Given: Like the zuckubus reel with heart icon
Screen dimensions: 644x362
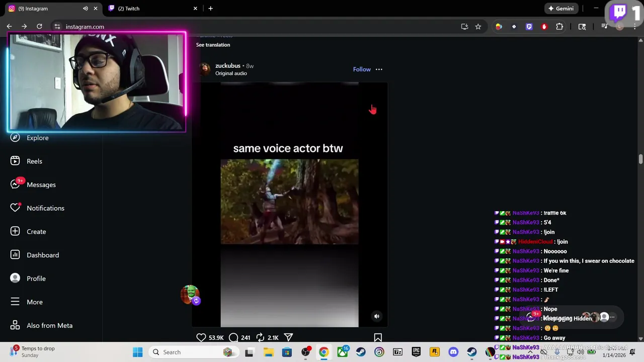Looking at the screenshot, I should tap(201, 337).
